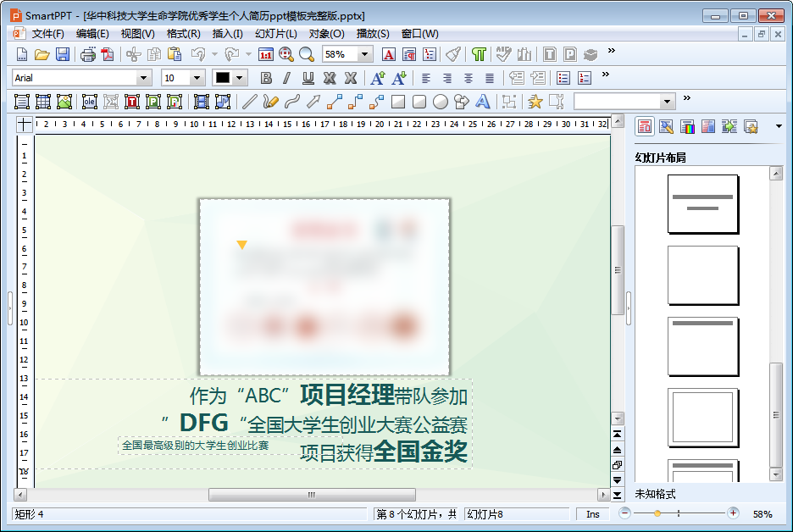Zoom out with the minus button
The height and width of the screenshot is (532, 793).
tap(624, 514)
